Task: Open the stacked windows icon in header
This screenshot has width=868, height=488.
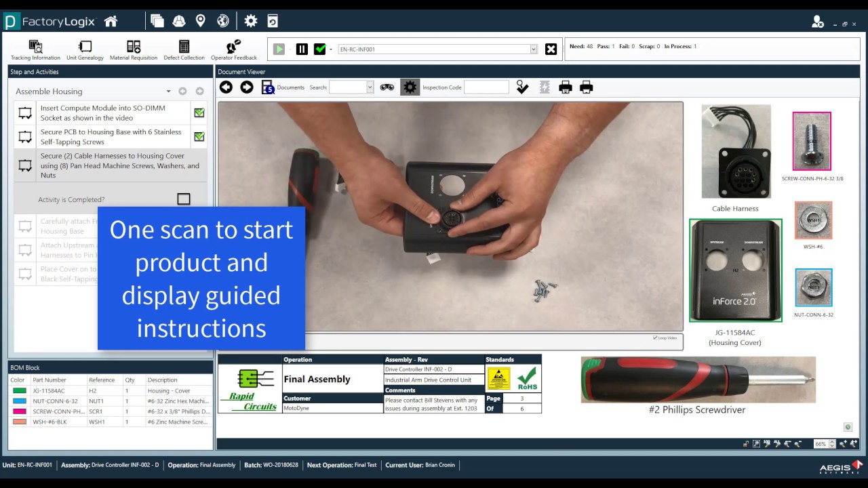Action: 157,21
